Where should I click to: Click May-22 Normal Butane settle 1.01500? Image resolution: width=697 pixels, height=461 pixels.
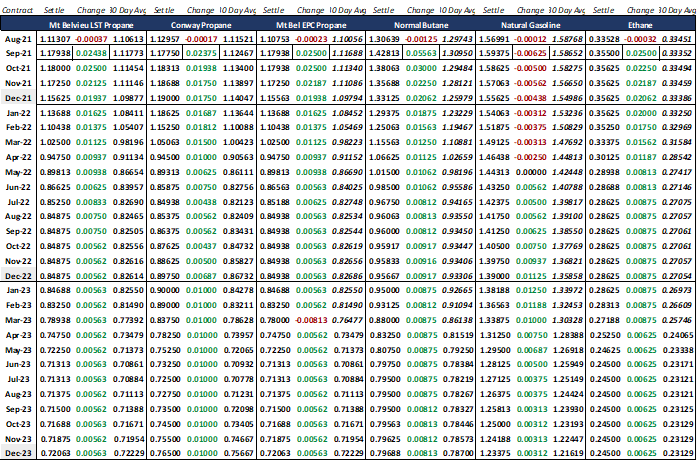coord(385,172)
